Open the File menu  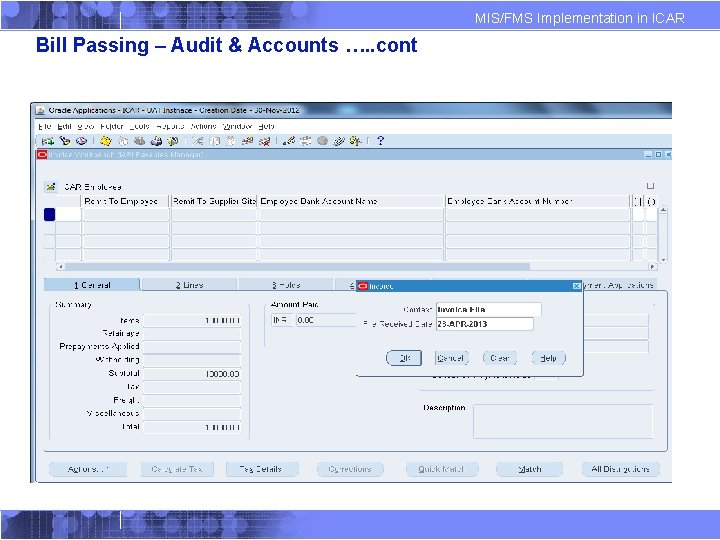click(x=44, y=126)
